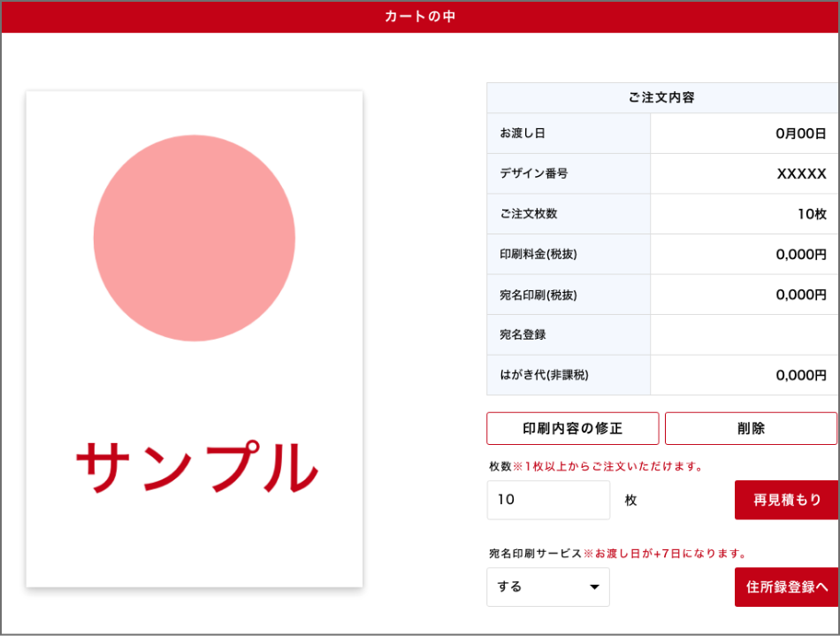The image size is (840, 636).
Task: Click the はがき代 price value 0,000円
Action: [x=801, y=375]
